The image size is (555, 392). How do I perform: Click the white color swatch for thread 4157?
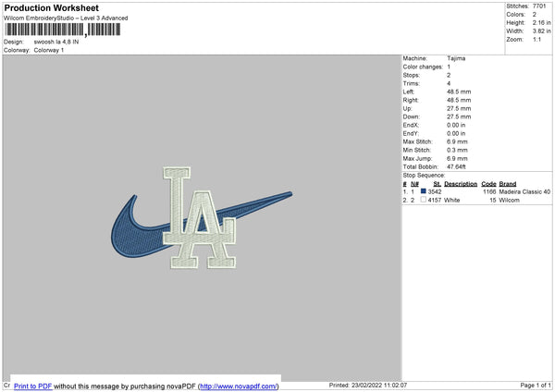(423, 200)
